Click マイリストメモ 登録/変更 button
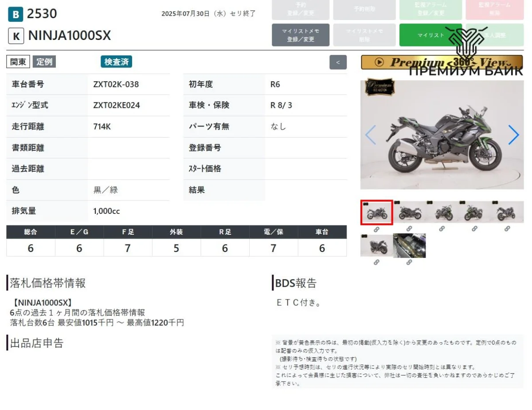532x410 pixels. click(301, 35)
